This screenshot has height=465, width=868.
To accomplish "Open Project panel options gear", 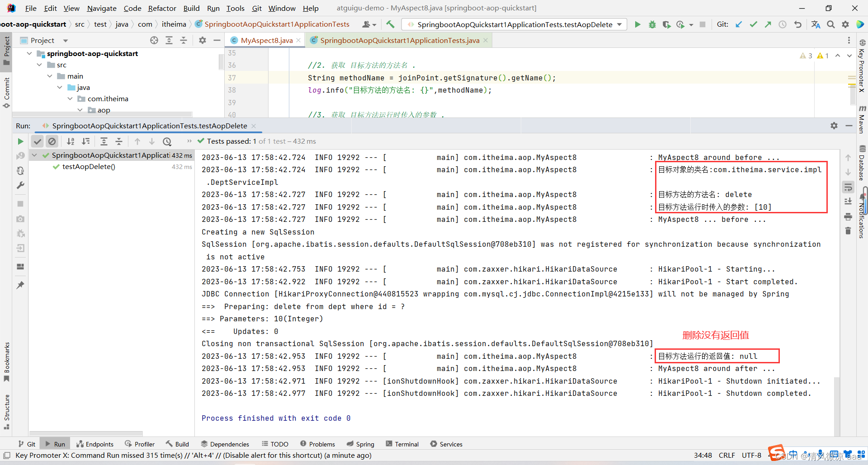I will [203, 40].
